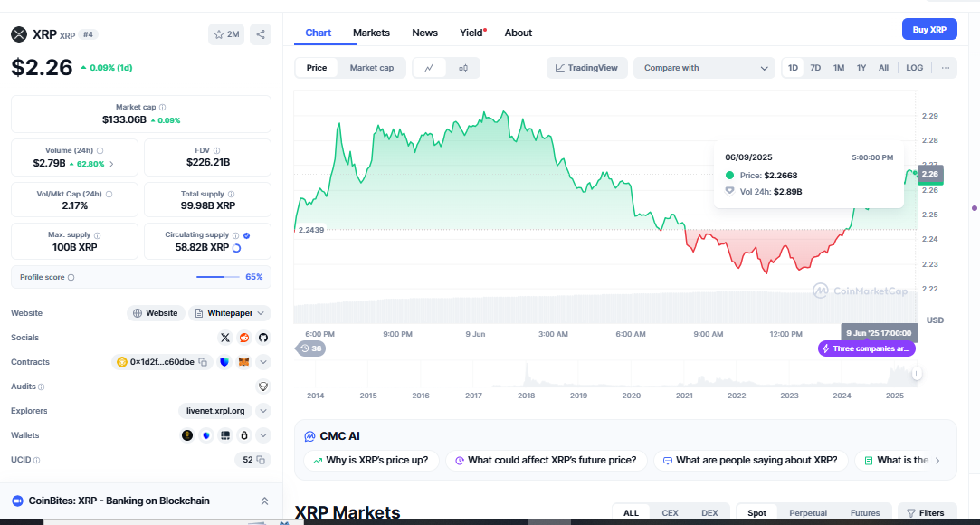Select the candlestick chart style
This screenshot has height=525, width=980.
(463, 68)
